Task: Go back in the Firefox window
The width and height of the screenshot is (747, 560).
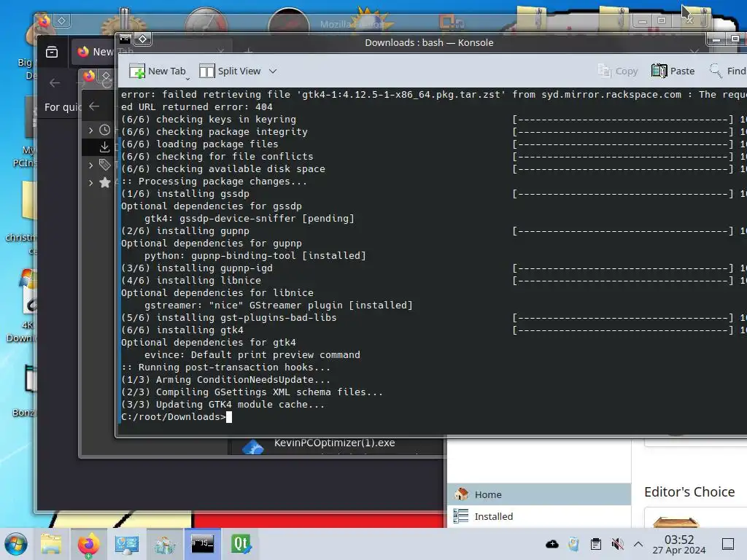Action: [x=55, y=83]
